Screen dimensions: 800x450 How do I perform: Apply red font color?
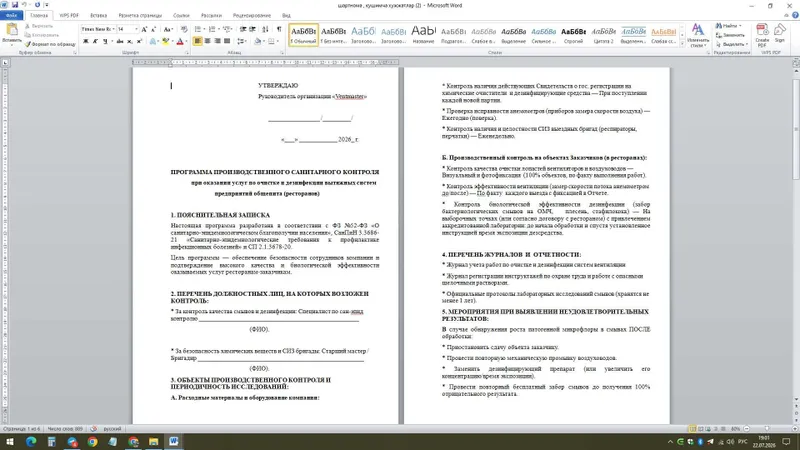(x=180, y=41)
